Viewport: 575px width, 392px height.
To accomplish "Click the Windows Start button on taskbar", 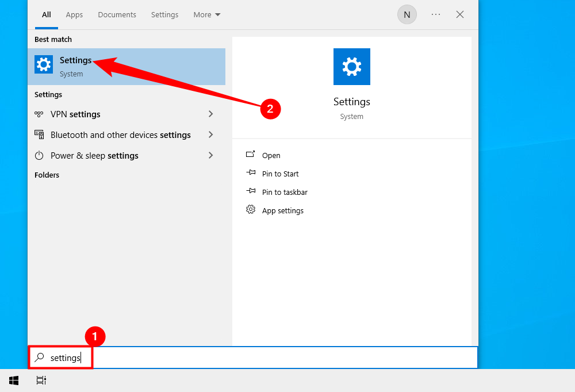I will pyautogui.click(x=13, y=380).
